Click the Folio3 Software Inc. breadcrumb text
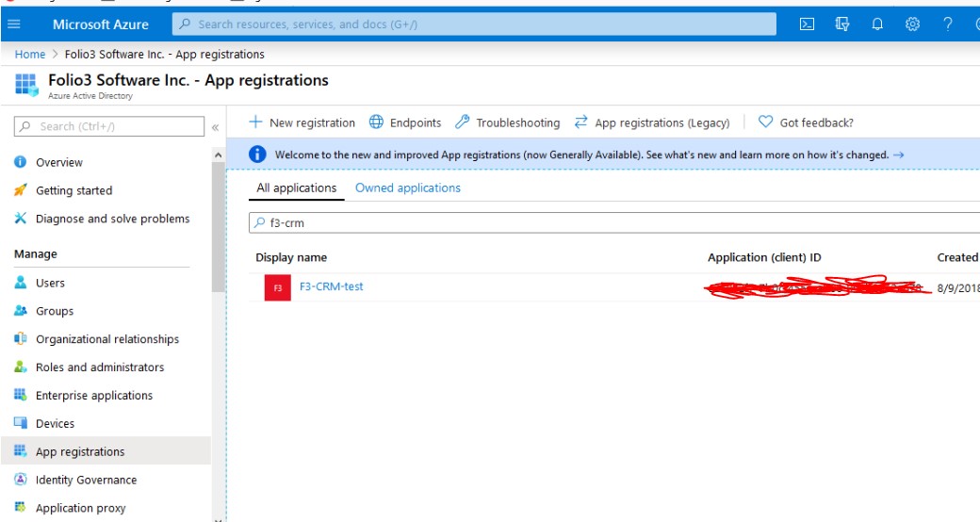 [x=164, y=55]
